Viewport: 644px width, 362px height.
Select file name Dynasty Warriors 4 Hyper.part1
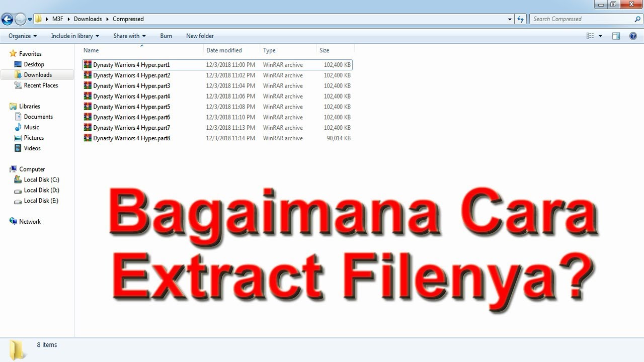coord(132,65)
